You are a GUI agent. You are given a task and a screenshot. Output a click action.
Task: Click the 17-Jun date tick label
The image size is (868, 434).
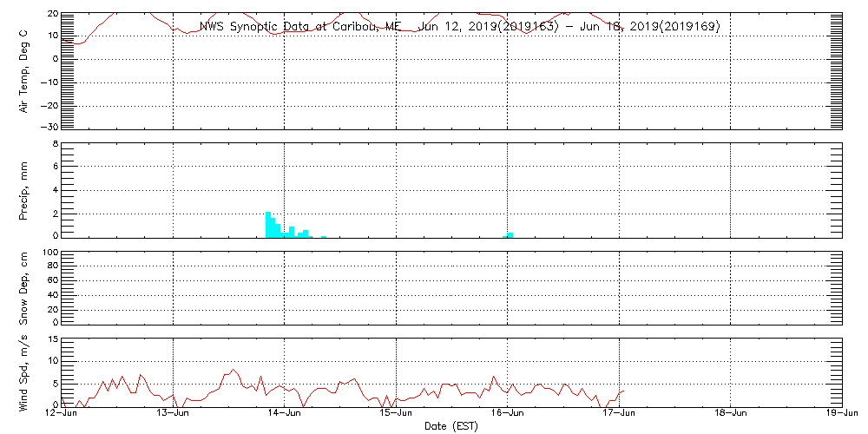click(x=620, y=414)
